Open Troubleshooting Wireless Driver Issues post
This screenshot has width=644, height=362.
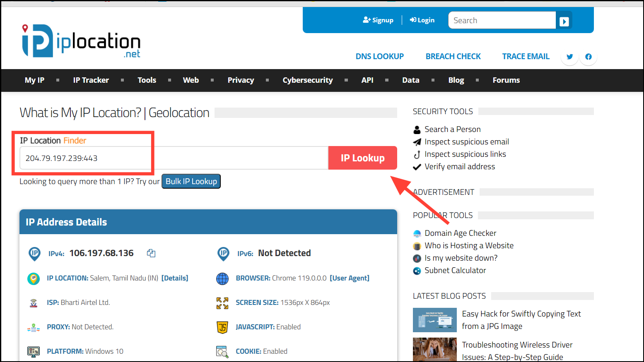pyautogui.click(x=517, y=351)
